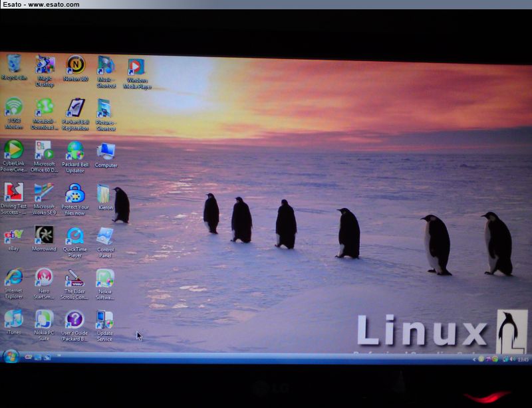Open the Windows Start menu orb
The image size is (532, 408).
tap(11, 357)
